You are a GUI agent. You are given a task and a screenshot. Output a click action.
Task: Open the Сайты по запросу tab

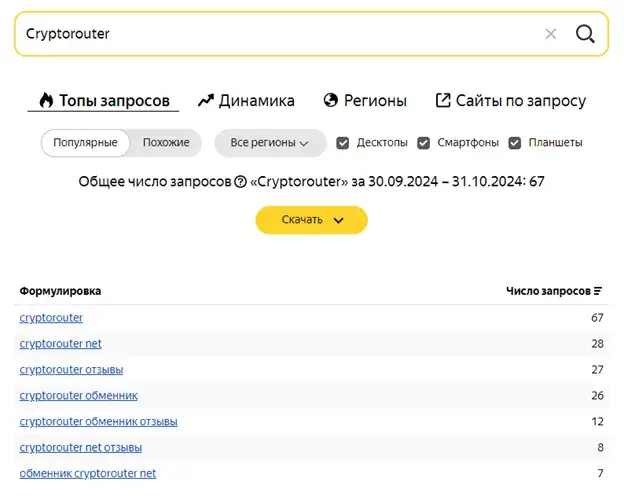511,101
